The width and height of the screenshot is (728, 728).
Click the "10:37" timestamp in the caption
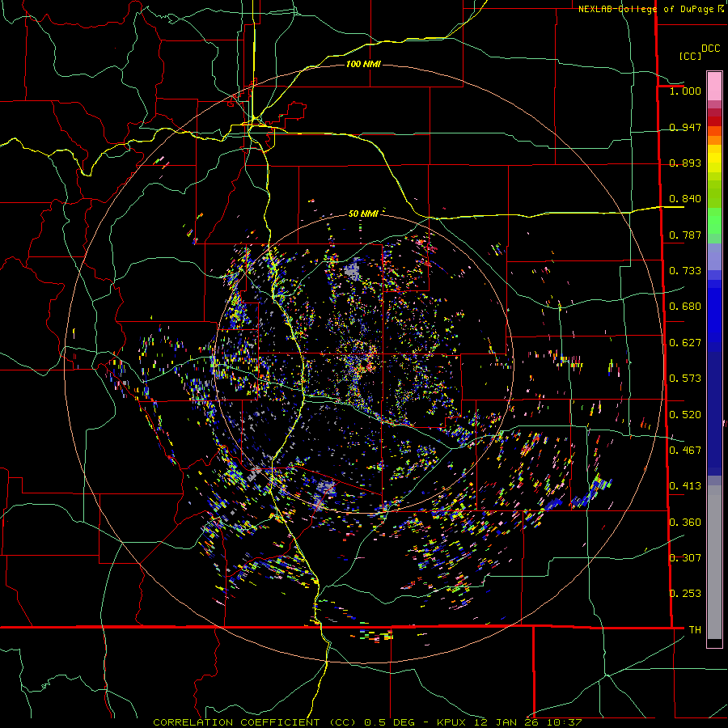pyautogui.click(x=564, y=722)
